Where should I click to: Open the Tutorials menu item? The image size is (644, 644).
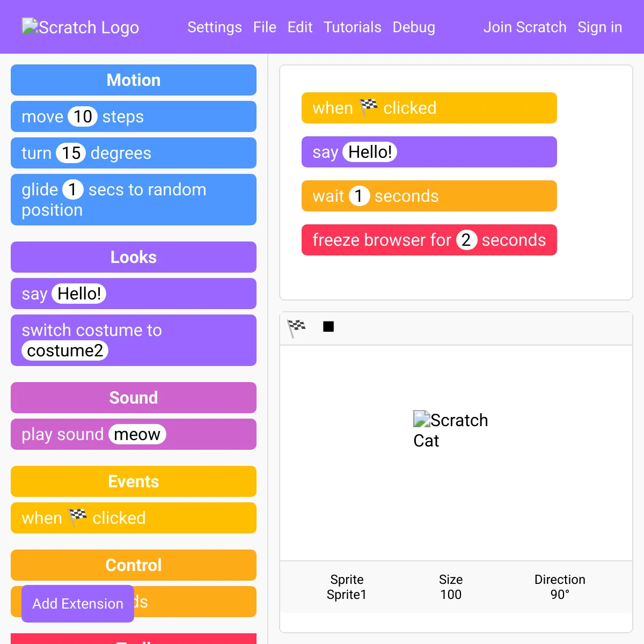(353, 27)
